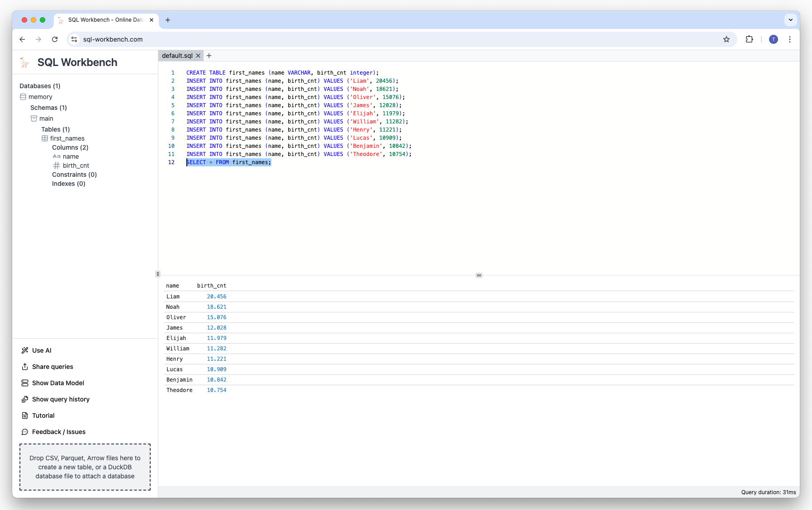Click the browser address bar URL

(x=113, y=39)
